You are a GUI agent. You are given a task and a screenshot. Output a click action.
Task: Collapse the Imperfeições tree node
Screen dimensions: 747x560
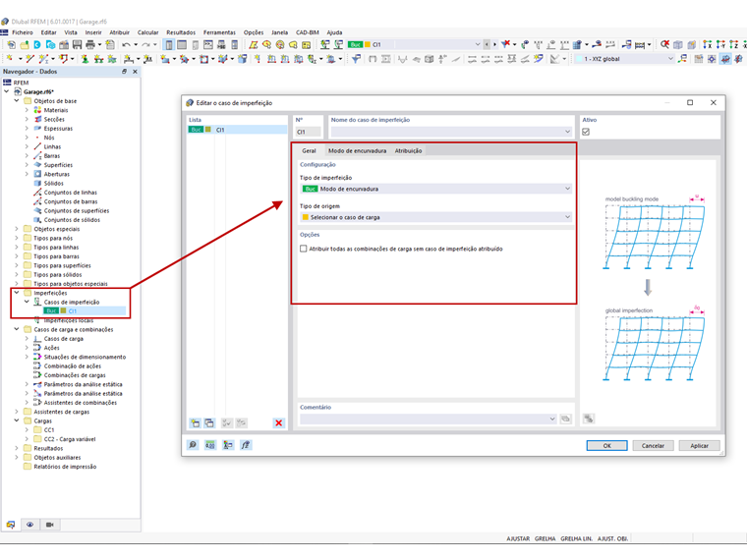click(x=17, y=293)
